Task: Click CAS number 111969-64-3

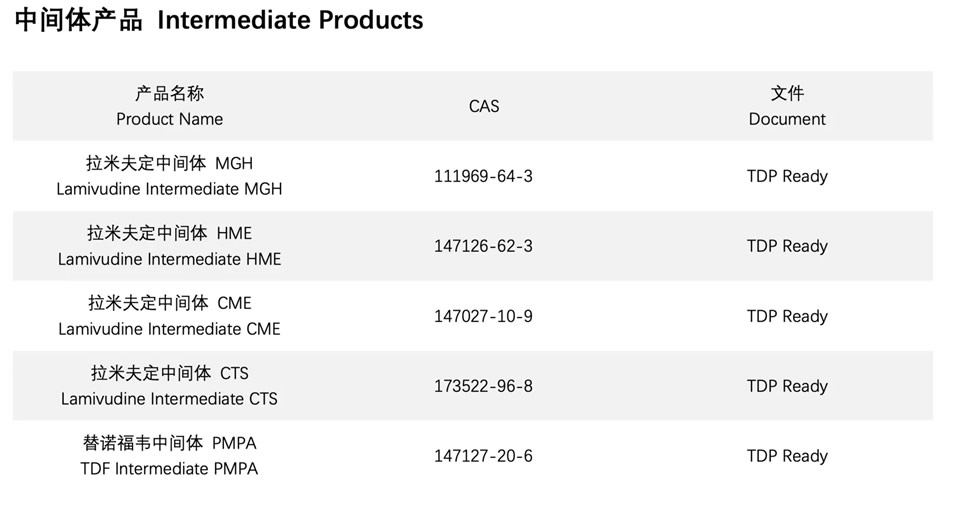Action: 484,176
